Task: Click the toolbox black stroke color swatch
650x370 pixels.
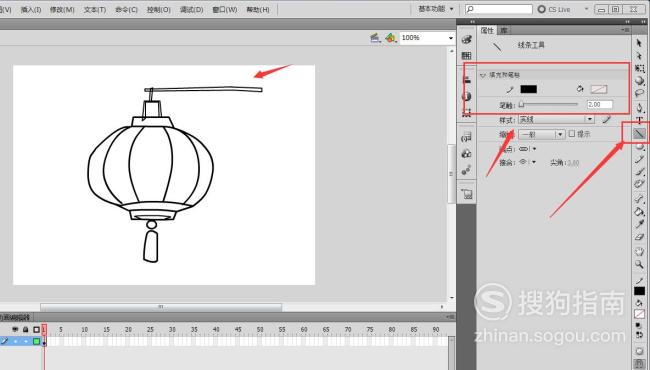Action: click(639, 291)
